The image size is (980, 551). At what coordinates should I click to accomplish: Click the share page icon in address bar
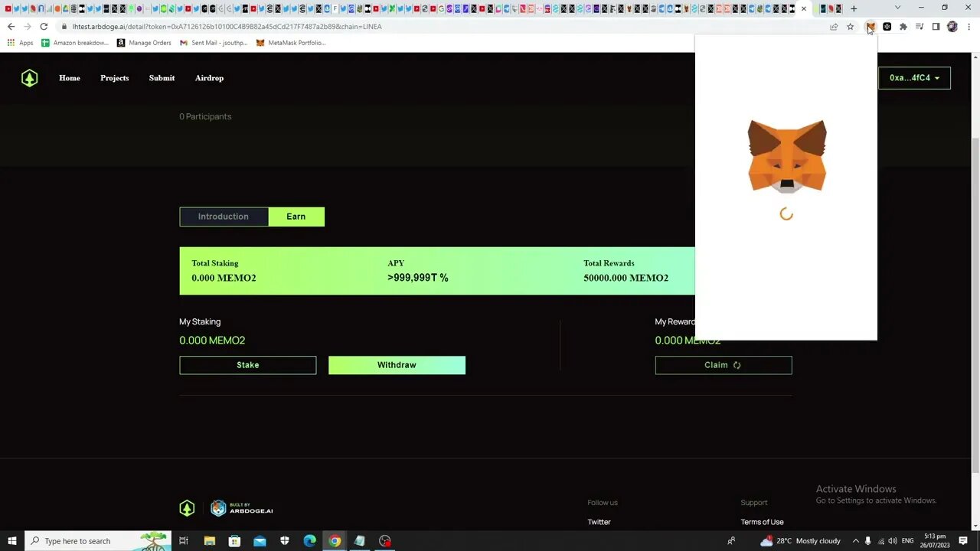point(834,27)
